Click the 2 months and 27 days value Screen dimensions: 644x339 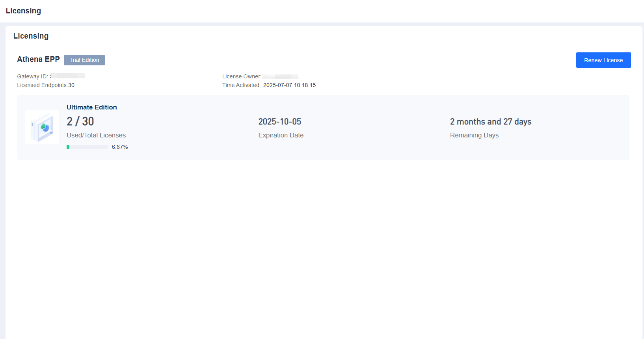(x=491, y=122)
